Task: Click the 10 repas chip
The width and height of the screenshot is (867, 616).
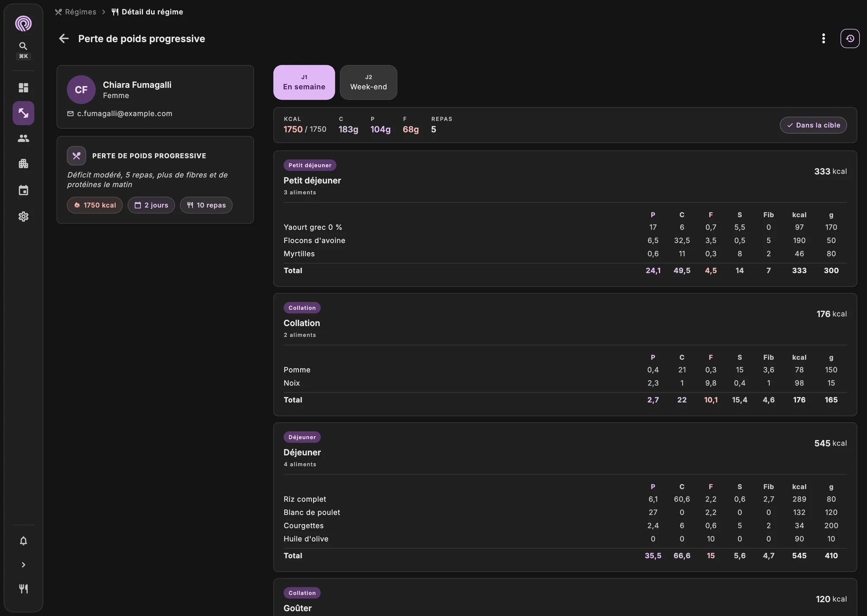Action: coord(206,205)
